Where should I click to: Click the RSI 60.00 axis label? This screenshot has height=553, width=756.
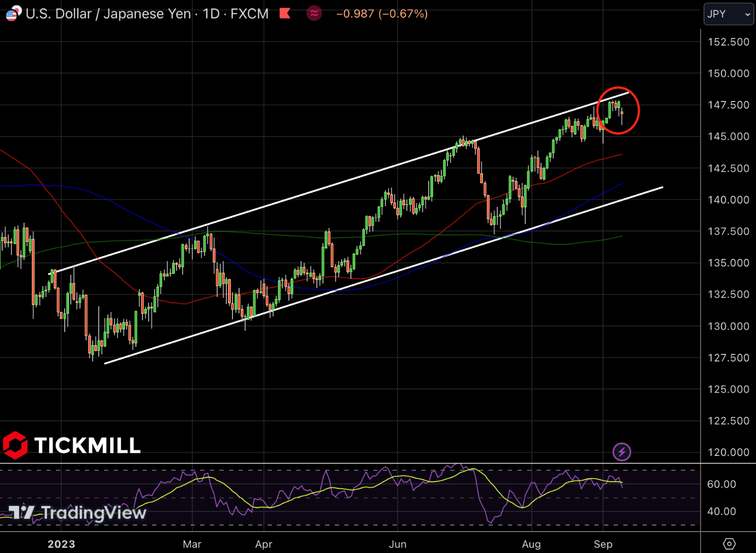[721, 484]
